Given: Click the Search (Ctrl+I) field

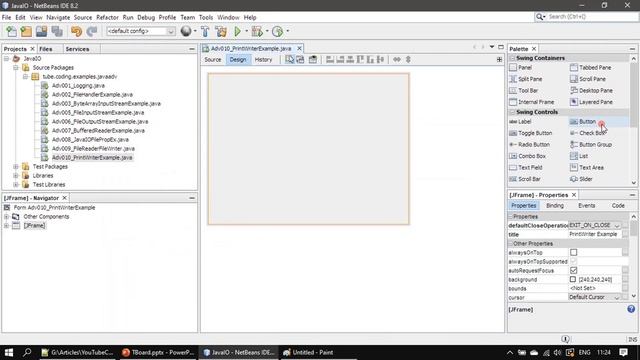Looking at the screenshot, I should click(x=592, y=17).
